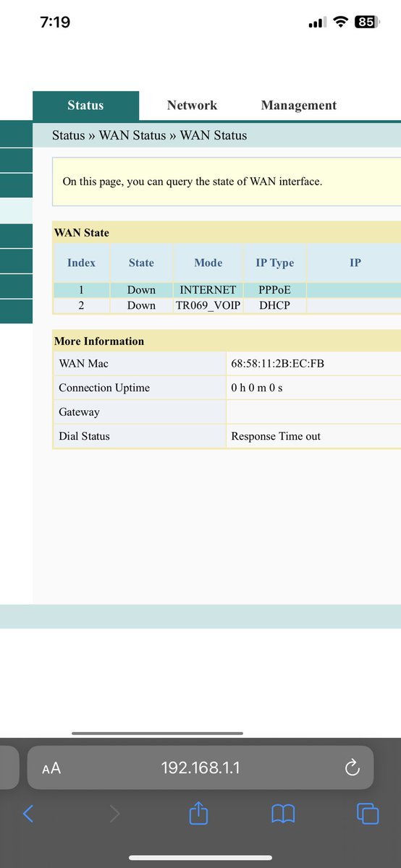Viewport: 401px width, 868px height.
Task: Click the More Information section heading
Action: point(99,341)
